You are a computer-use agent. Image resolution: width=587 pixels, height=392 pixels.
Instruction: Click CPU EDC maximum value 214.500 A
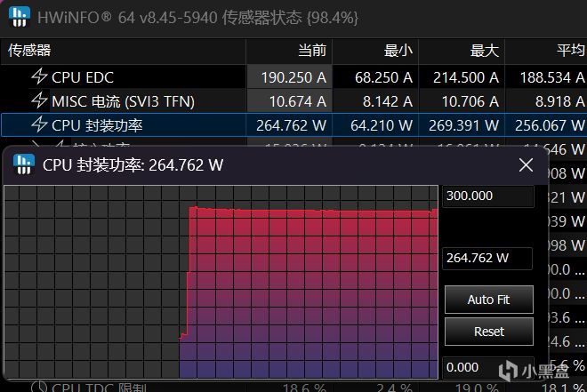click(x=466, y=78)
